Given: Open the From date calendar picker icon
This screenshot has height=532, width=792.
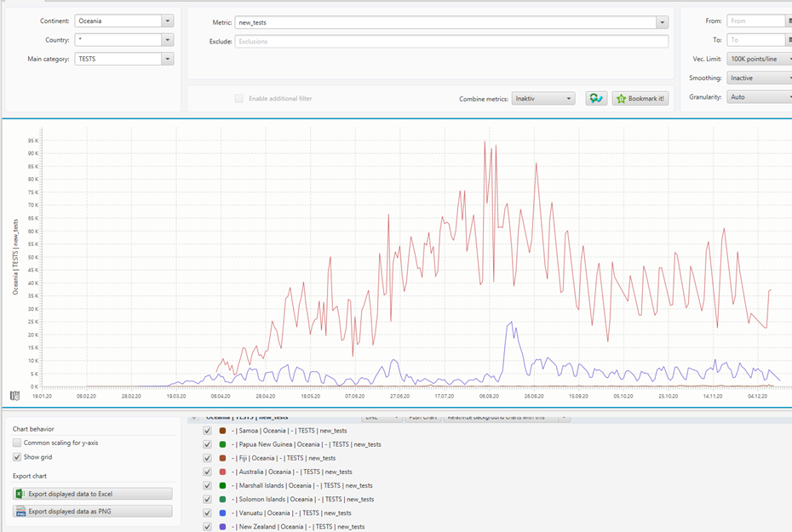Looking at the screenshot, I should [x=789, y=20].
